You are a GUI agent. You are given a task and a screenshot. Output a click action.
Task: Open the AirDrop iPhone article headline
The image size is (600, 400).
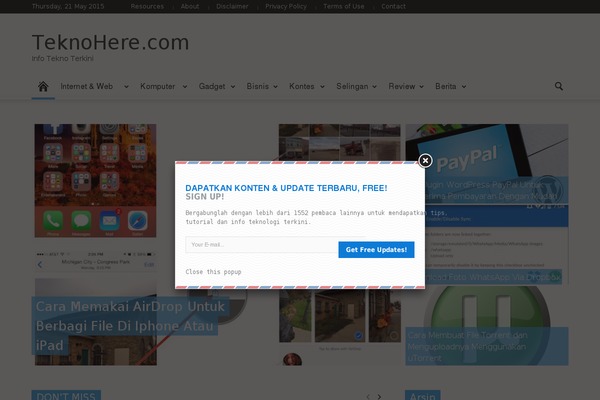130,326
